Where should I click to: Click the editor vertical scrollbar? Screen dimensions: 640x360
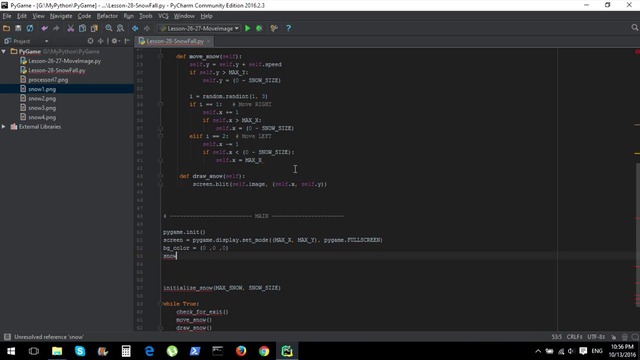point(637,235)
